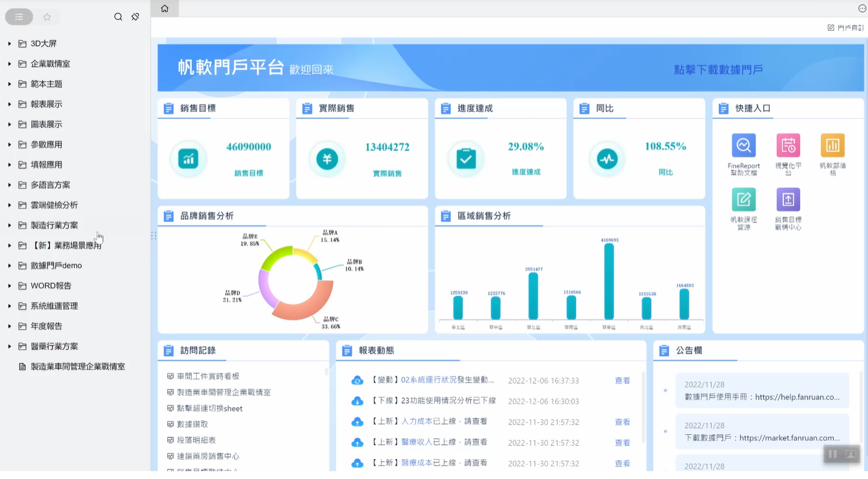The image size is (868, 479).
Task: Pin the sidebar with the pin icon
Action: 135,17
